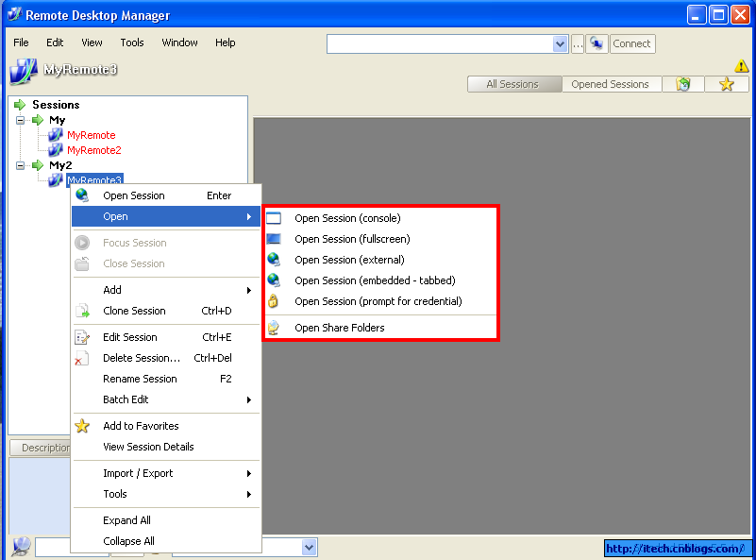Open the Help menu
The width and height of the screenshot is (756, 560).
(x=225, y=42)
